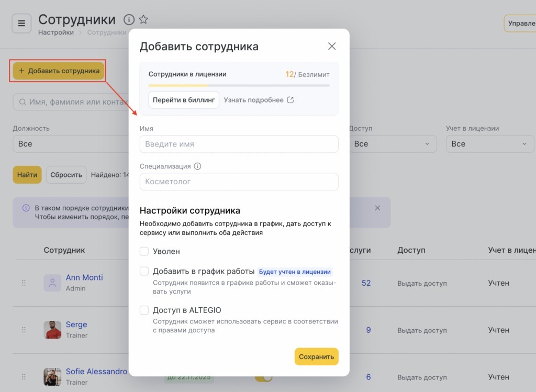The width and height of the screenshot is (536, 392).
Task: Enable Добавить в график работы checkbox
Action: coord(144,272)
